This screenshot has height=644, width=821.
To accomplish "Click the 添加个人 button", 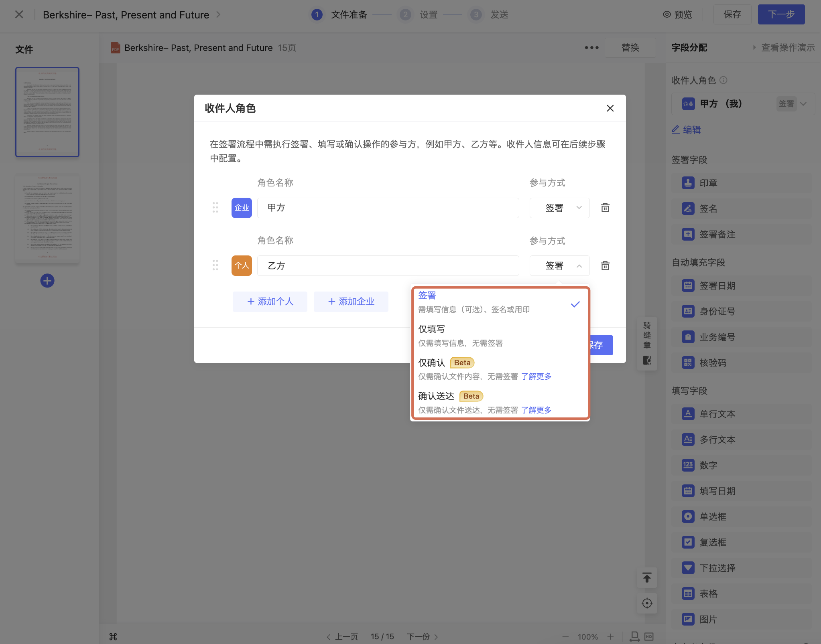I will [270, 302].
